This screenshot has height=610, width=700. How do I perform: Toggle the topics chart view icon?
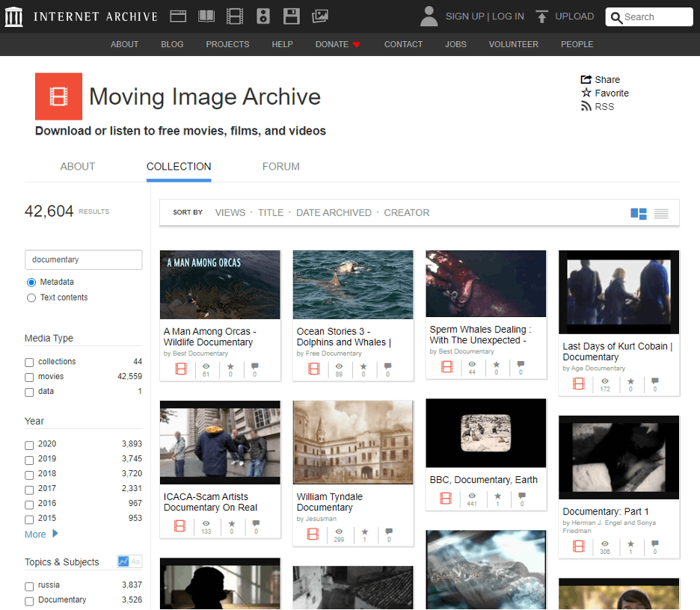click(x=123, y=561)
